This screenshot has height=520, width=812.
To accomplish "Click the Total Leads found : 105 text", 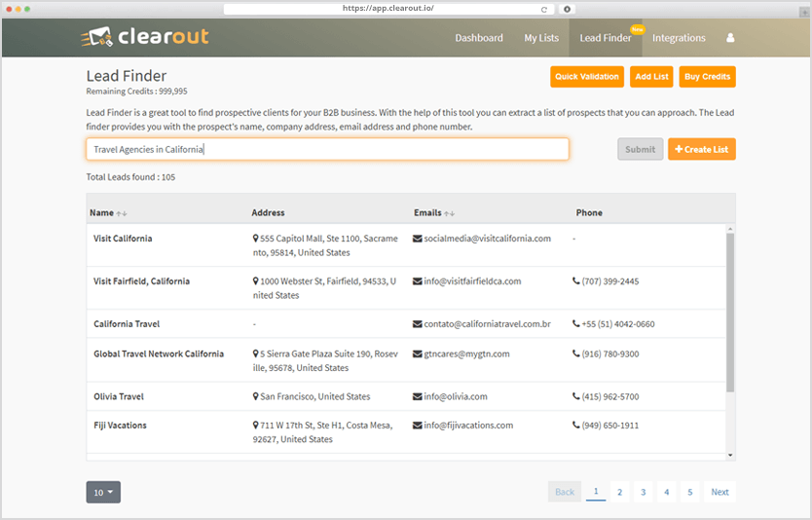I will pos(130,177).
